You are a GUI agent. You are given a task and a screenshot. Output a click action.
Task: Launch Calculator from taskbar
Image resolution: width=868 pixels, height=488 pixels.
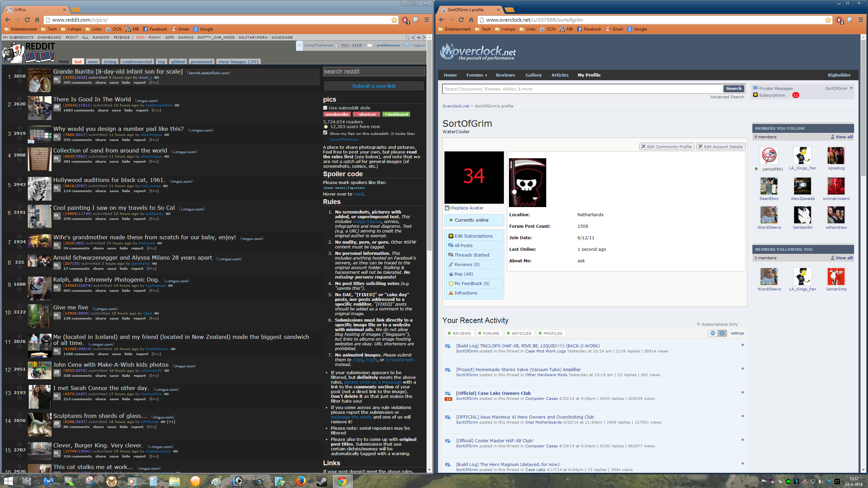[x=153, y=481]
